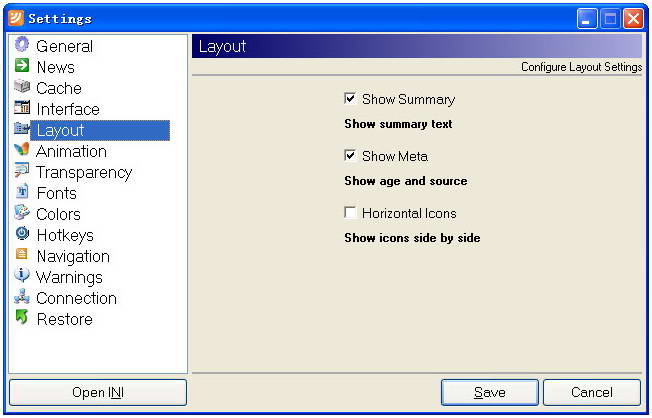Click the Warnings info icon
This screenshot has height=418, width=652.
point(22,275)
